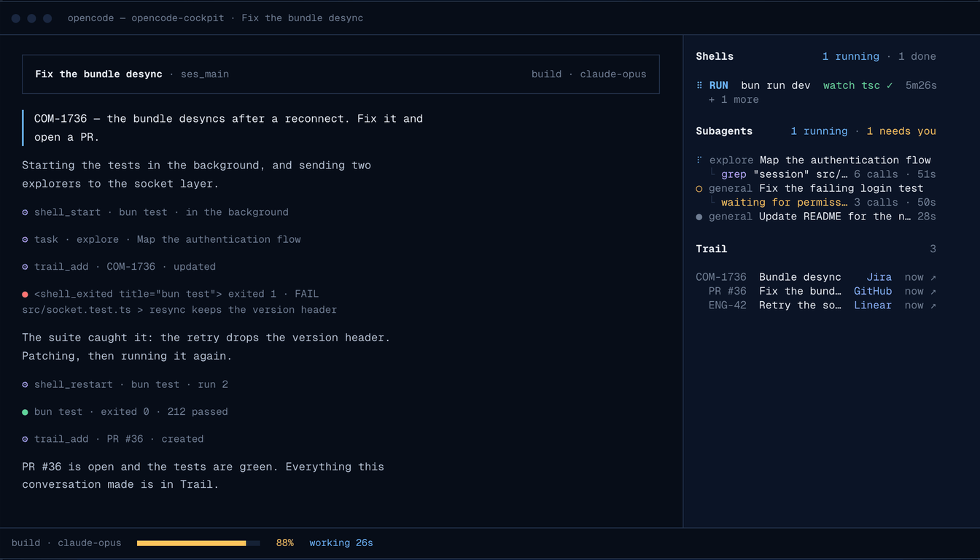Screen dimensions: 980x560
Task: Click the Trail item count '3'
Action: pos(933,249)
